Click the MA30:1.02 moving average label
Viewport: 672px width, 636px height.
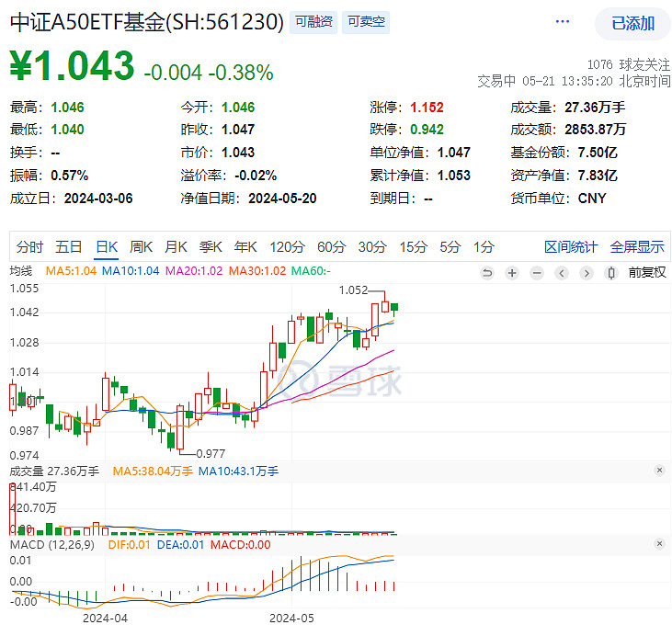pos(257,271)
